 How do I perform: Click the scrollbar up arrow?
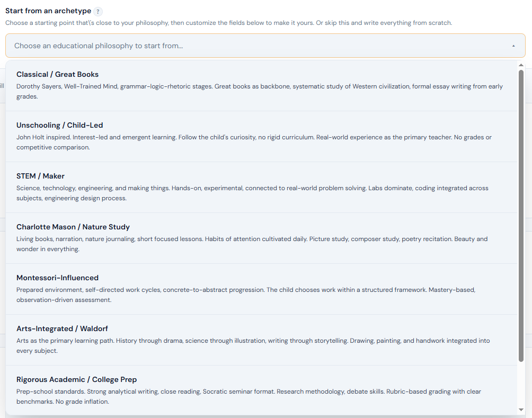click(520, 65)
